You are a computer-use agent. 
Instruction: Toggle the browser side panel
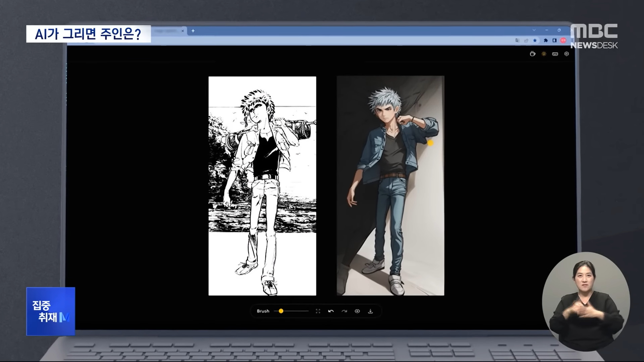point(554,41)
